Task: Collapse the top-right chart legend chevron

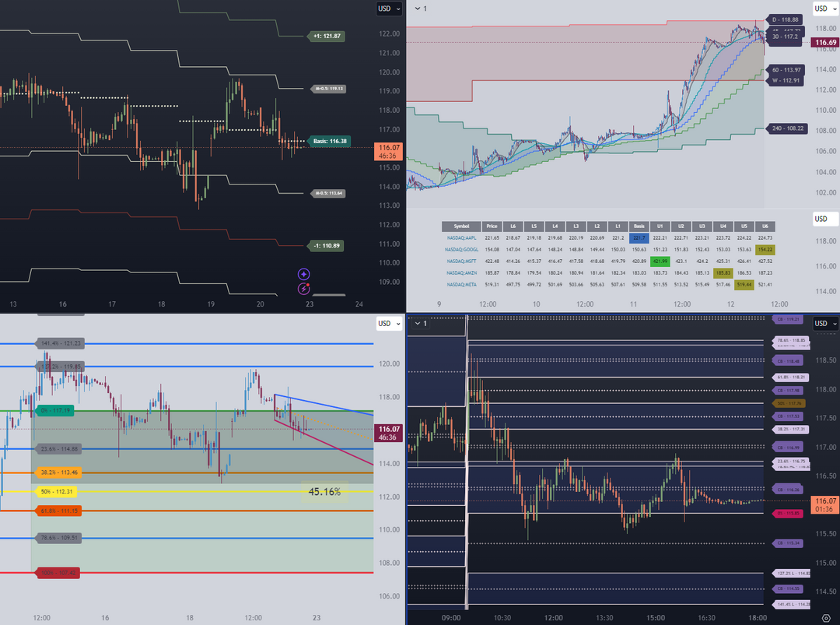Action: click(x=418, y=9)
